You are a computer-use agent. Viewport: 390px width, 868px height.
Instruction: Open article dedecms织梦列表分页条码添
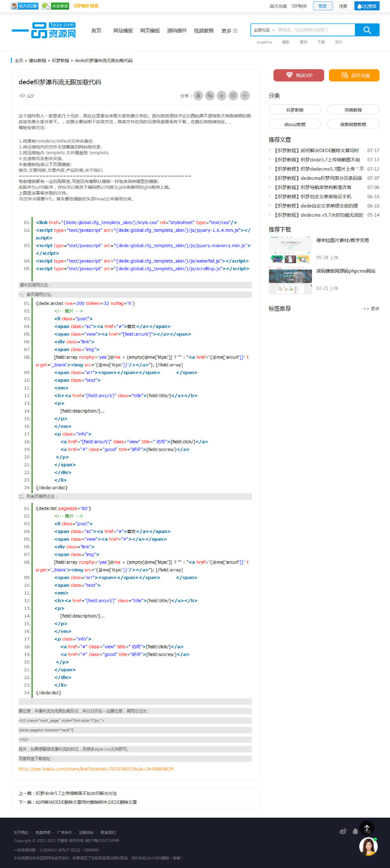click(318, 178)
